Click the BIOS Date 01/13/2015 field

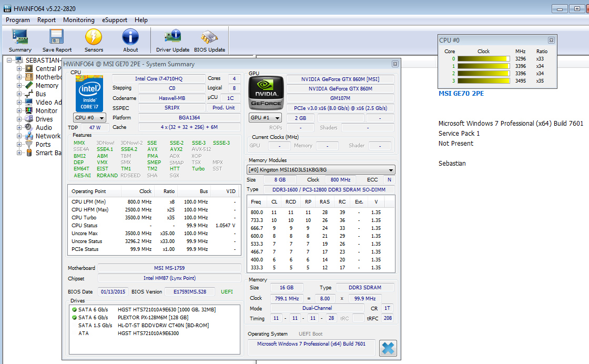113,291
